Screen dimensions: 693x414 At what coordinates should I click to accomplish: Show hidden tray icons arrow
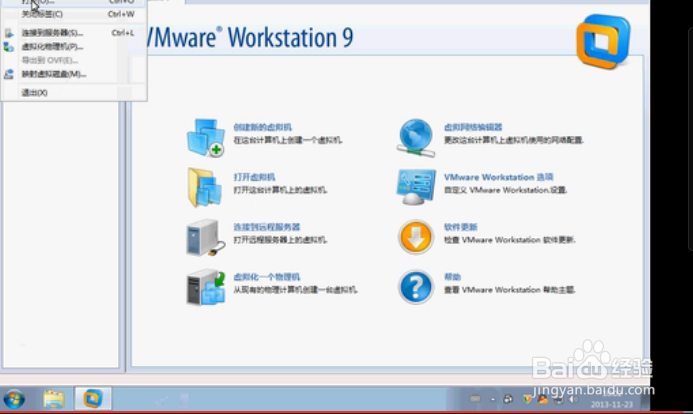tap(492, 399)
